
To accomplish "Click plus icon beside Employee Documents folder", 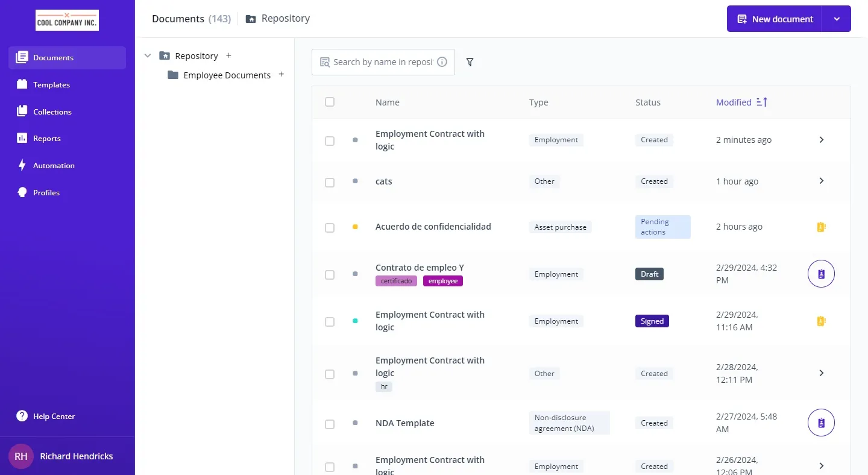I will (281, 75).
